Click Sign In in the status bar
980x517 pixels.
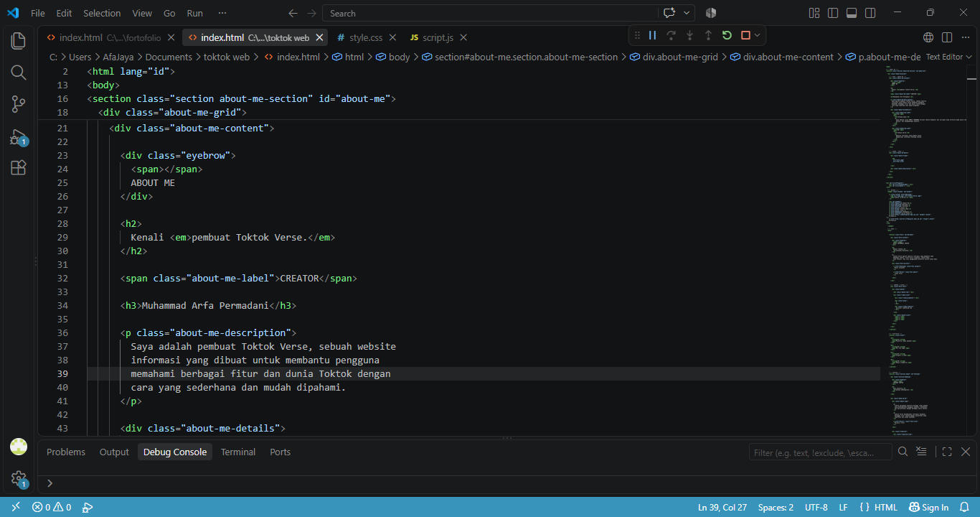[x=928, y=507]
